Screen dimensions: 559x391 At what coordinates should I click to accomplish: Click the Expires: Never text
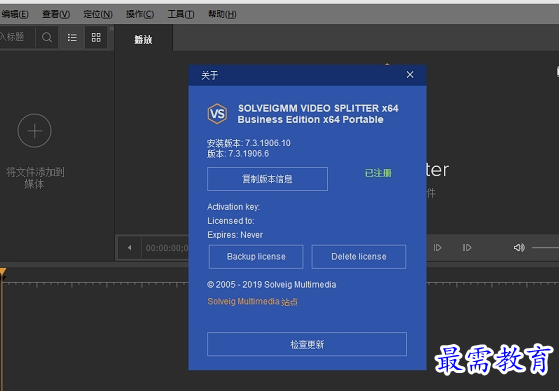click(x=235, y=235)
